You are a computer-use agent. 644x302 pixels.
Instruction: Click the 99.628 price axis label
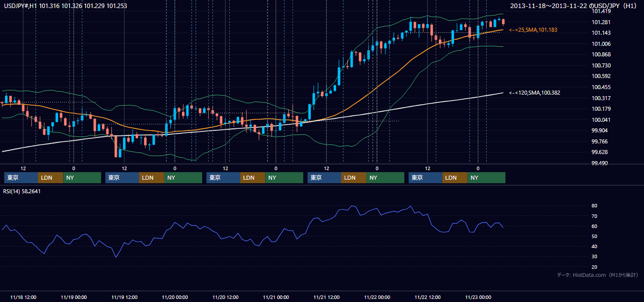pyautogui.click(x=599, y=152)
